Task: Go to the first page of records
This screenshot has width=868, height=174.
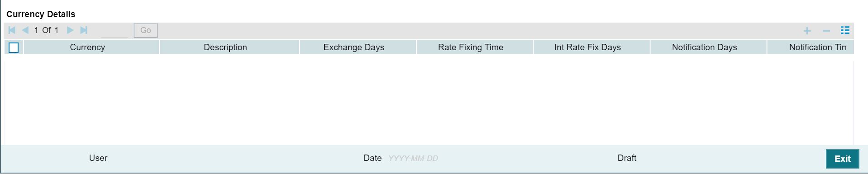Action: coord(12,30)
